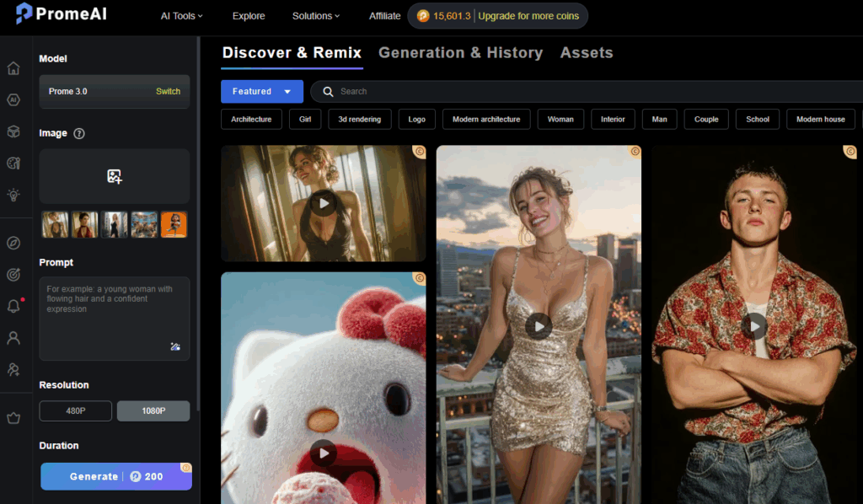
Task: Click Switch to change model
Action: [168, 91]
